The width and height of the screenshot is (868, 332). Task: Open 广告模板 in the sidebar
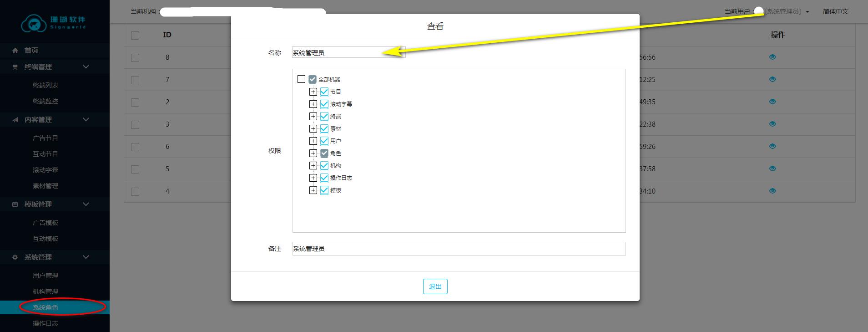click(45, 223)
